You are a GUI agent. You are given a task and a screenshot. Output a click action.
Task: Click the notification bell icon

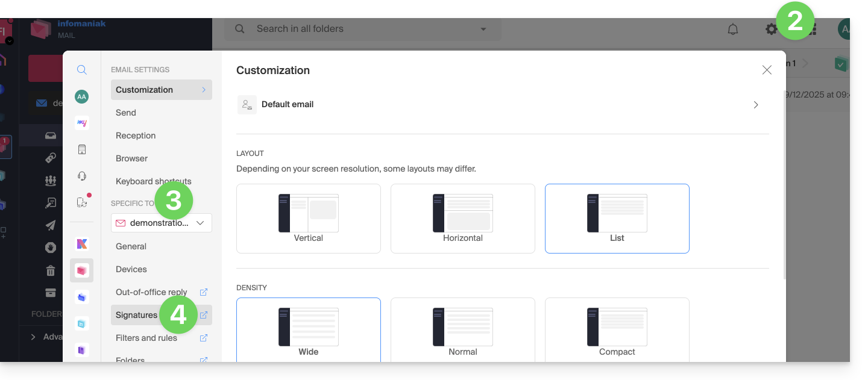pos(733,29)
